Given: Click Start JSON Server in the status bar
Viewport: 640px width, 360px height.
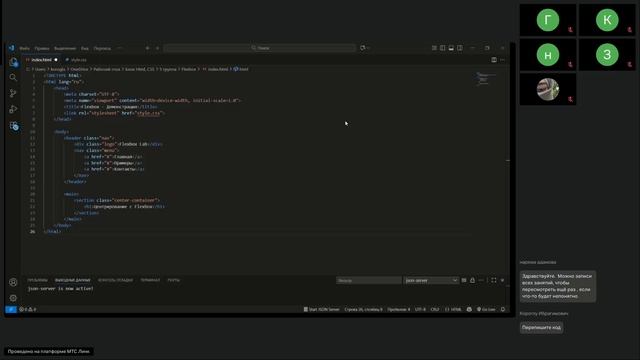Looking at the screenshot, I should pyautogui.click(x=322, y=309).
